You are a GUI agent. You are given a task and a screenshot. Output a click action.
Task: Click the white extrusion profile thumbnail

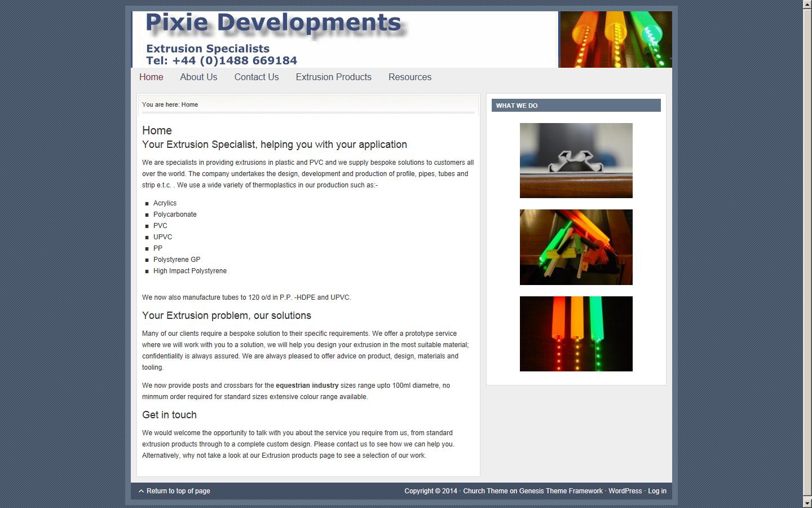(x=576, y=160)
